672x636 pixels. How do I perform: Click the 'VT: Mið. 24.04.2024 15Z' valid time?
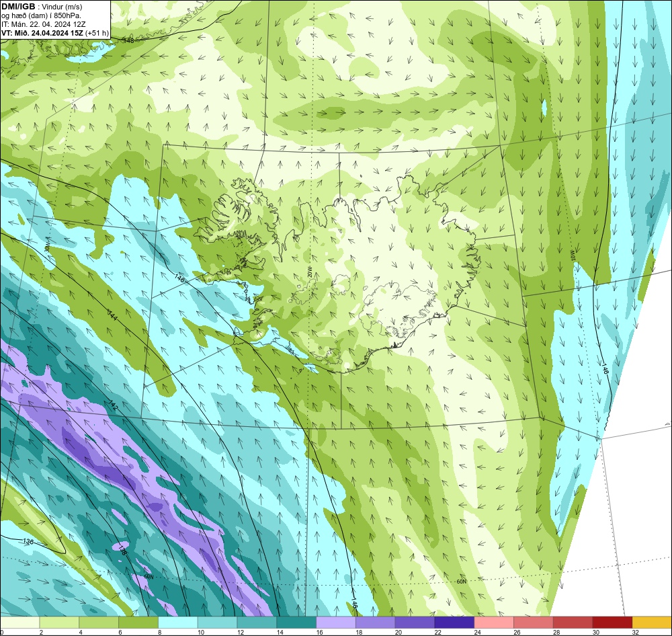pos(42,33)
